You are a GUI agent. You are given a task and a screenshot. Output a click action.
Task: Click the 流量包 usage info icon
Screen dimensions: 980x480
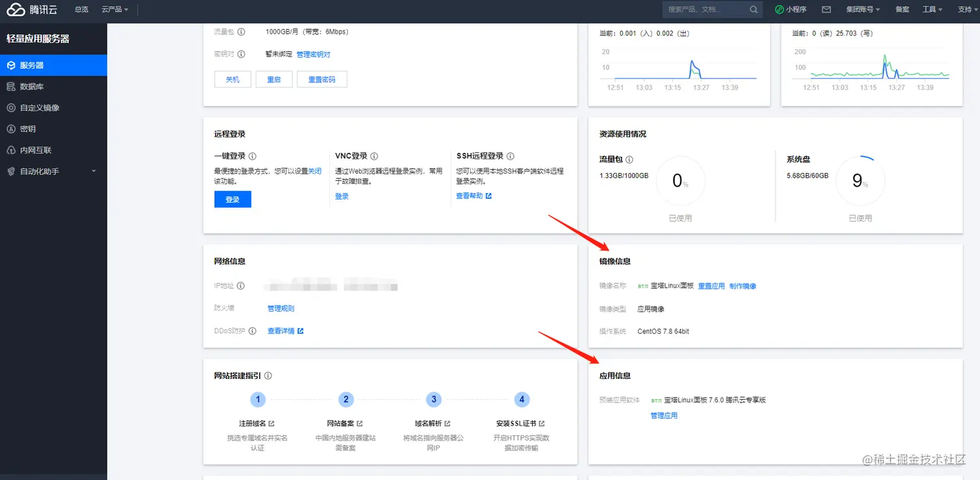(x=629, y=159)
